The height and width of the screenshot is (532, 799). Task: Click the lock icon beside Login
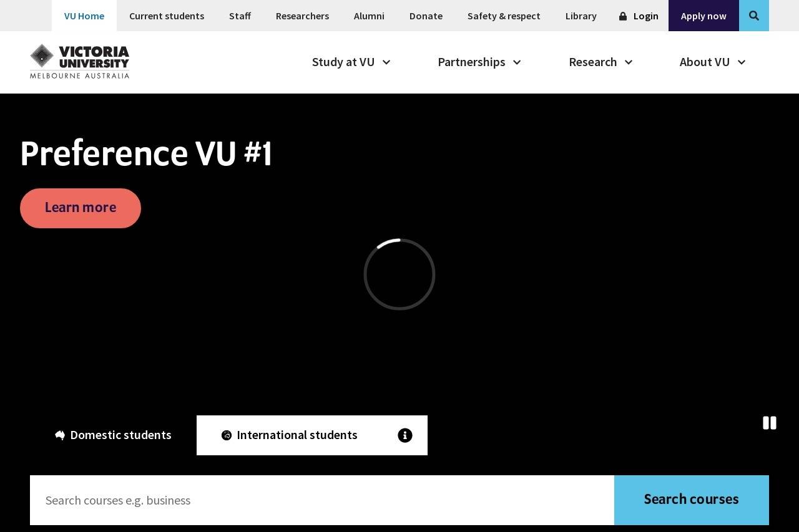tap(623, 16)
